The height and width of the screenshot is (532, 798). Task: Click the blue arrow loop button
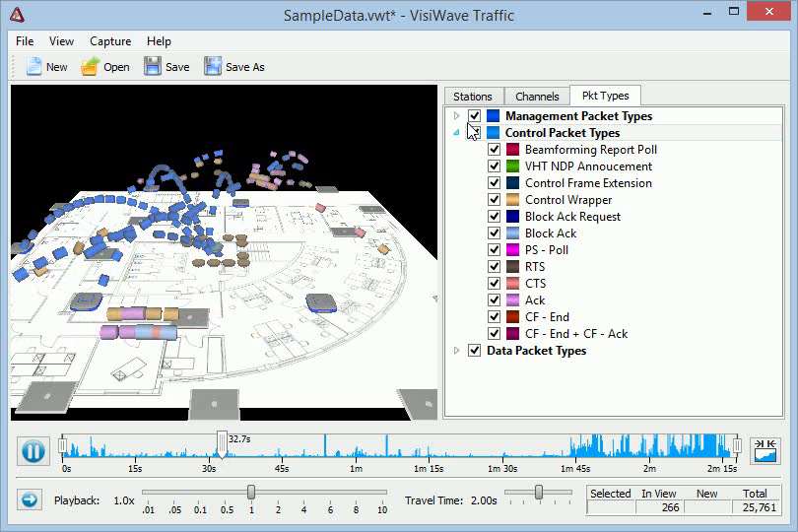30,499
